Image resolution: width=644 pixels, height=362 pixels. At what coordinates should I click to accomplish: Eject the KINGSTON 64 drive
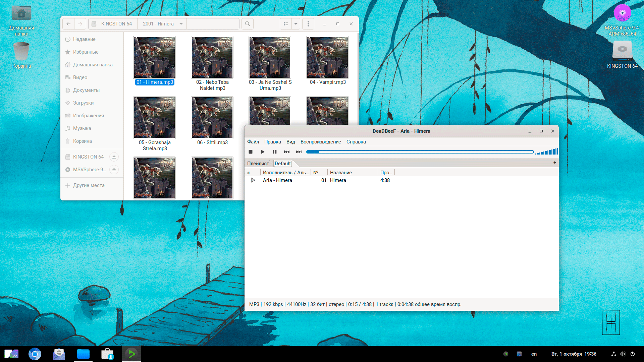coord(114,157)
